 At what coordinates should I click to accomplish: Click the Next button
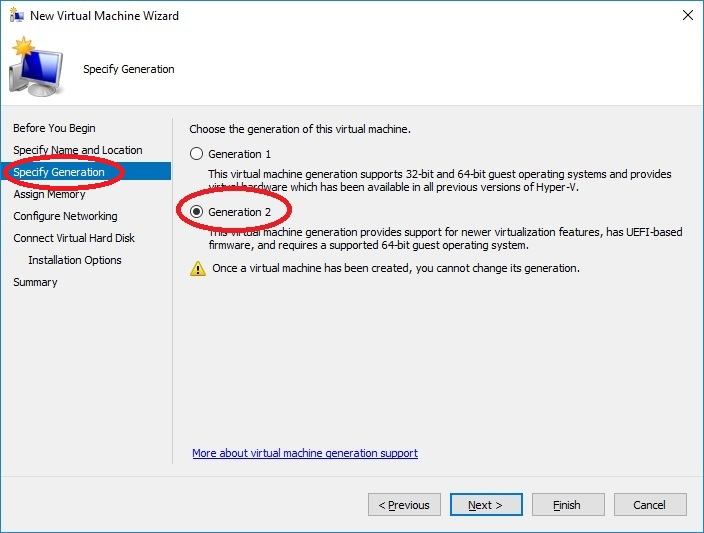point(486,505)
